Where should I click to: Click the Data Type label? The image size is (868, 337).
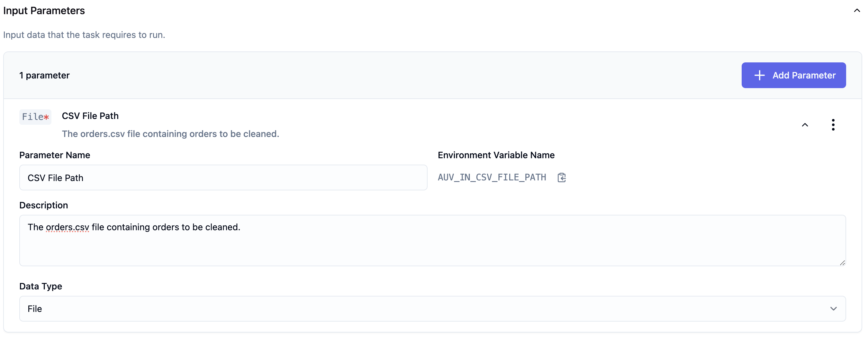coord(41,286)
